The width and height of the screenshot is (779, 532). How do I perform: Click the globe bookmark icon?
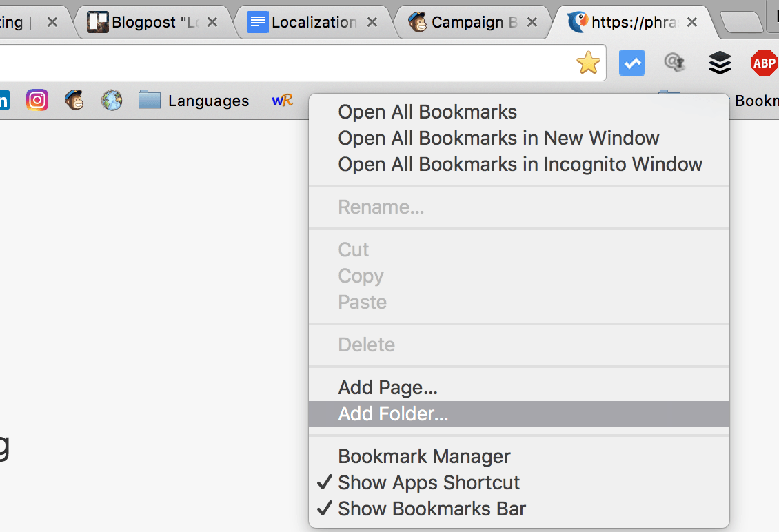pyautogui.click(x=111, y=100)
